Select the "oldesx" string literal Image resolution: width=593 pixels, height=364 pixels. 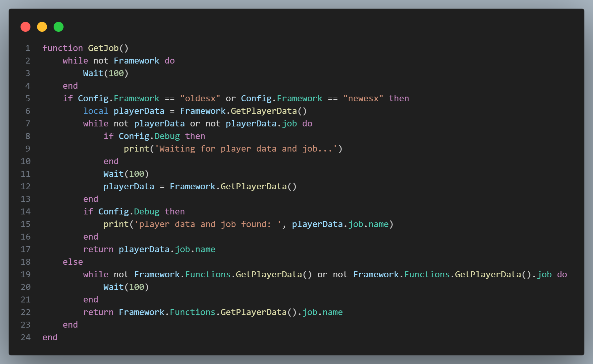click(200, 99)
